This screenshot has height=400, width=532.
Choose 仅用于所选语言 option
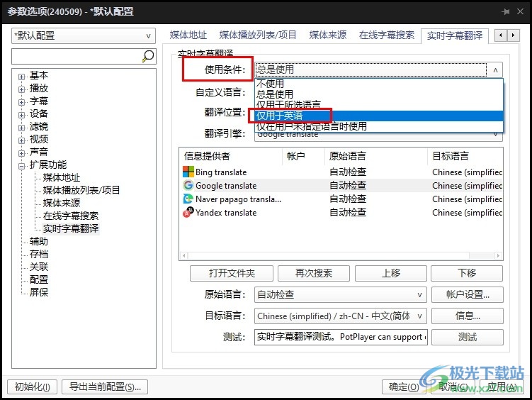[379, 104]
